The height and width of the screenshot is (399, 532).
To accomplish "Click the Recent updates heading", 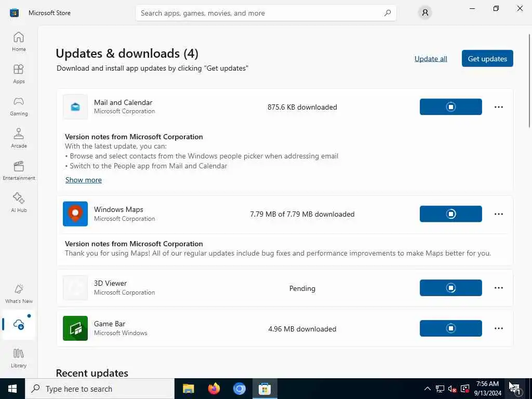I will [x=92, y=373].
